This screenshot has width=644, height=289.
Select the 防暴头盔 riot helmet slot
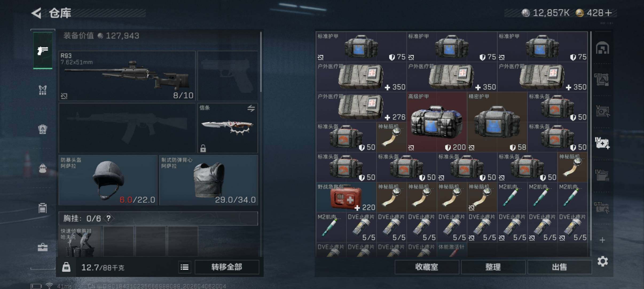pyautogui.click(x=108, y=180)
